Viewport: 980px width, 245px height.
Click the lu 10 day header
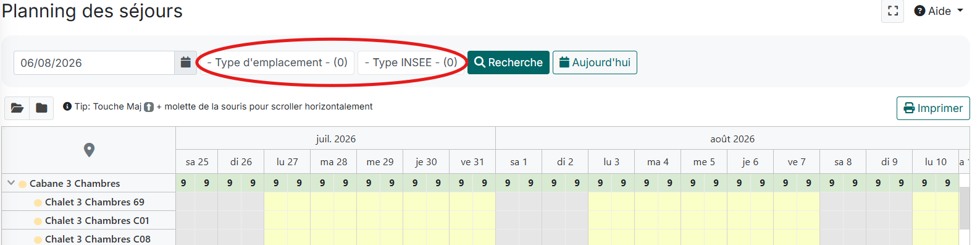click(936, 162)
